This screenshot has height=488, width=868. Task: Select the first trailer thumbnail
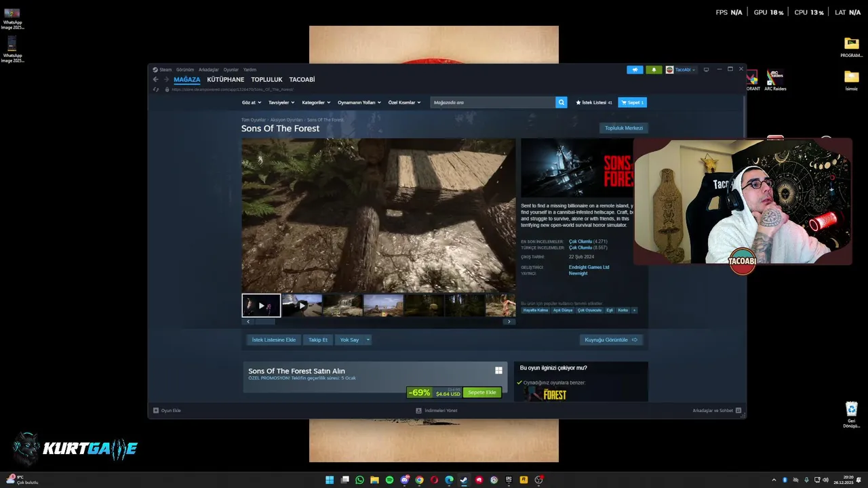(x=261, y=305)
